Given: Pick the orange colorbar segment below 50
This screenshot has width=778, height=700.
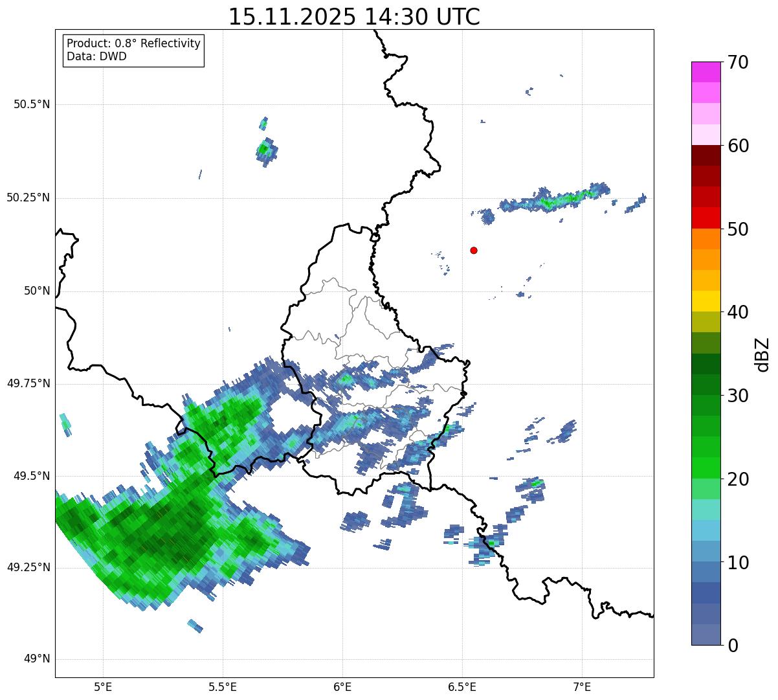Looking at the screenshot, I should click(706, 239).
